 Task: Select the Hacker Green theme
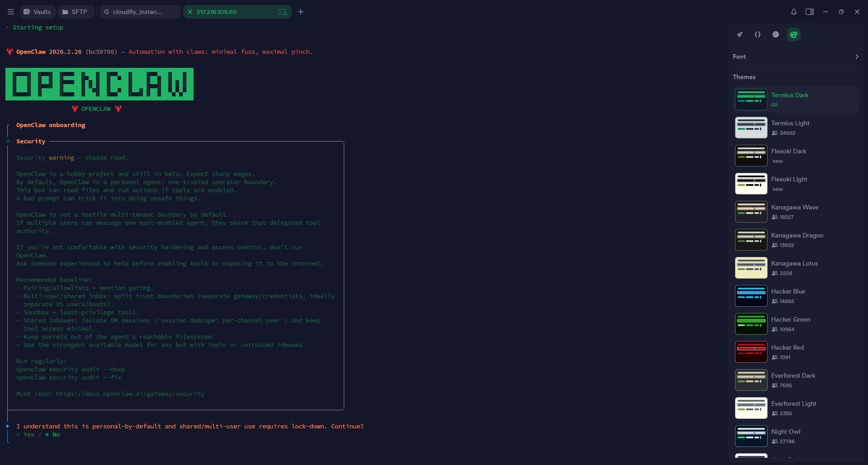click(796, 324)
